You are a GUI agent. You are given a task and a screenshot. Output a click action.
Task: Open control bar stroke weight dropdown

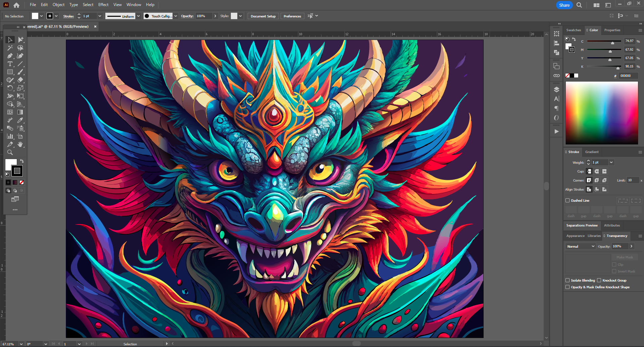point(100,16)
